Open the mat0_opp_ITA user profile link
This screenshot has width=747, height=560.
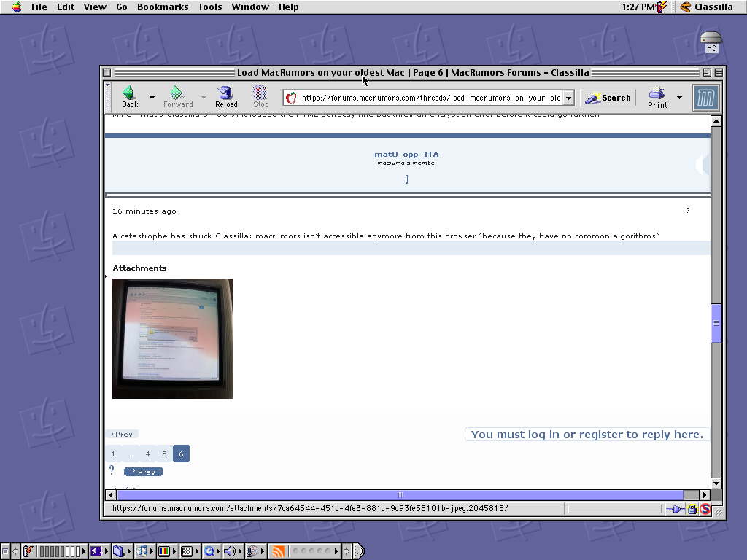[406, 155]
